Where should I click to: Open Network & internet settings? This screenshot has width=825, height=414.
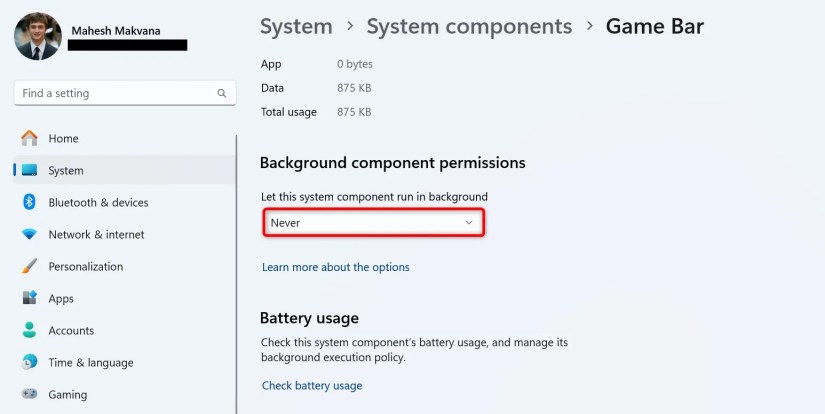point(96,234)
